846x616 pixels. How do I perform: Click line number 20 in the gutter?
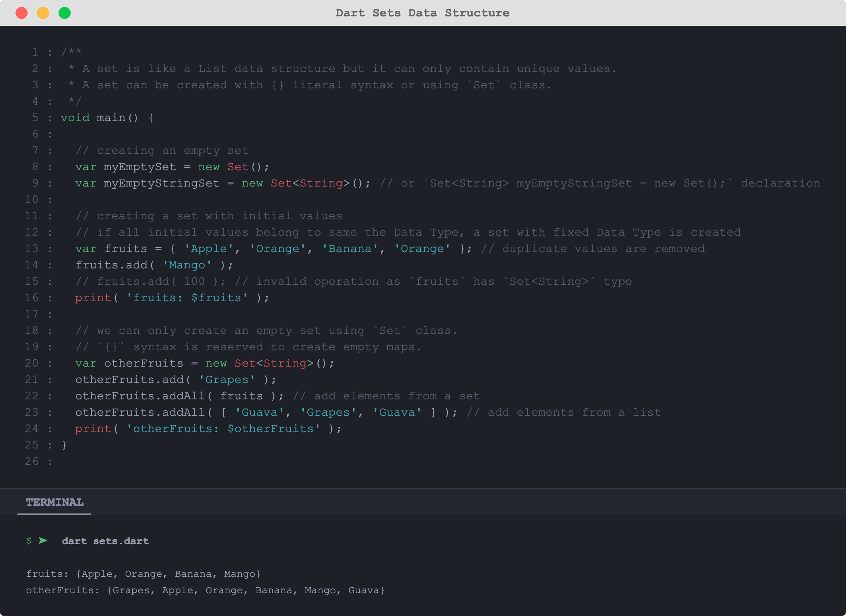coord(32,363)
